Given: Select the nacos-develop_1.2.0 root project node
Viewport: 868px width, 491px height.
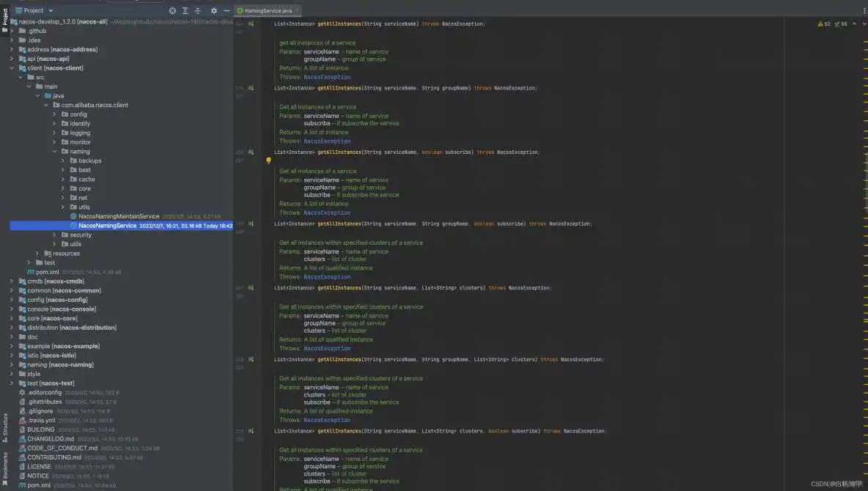Looking at the screenshot, I should coord(63,21).
